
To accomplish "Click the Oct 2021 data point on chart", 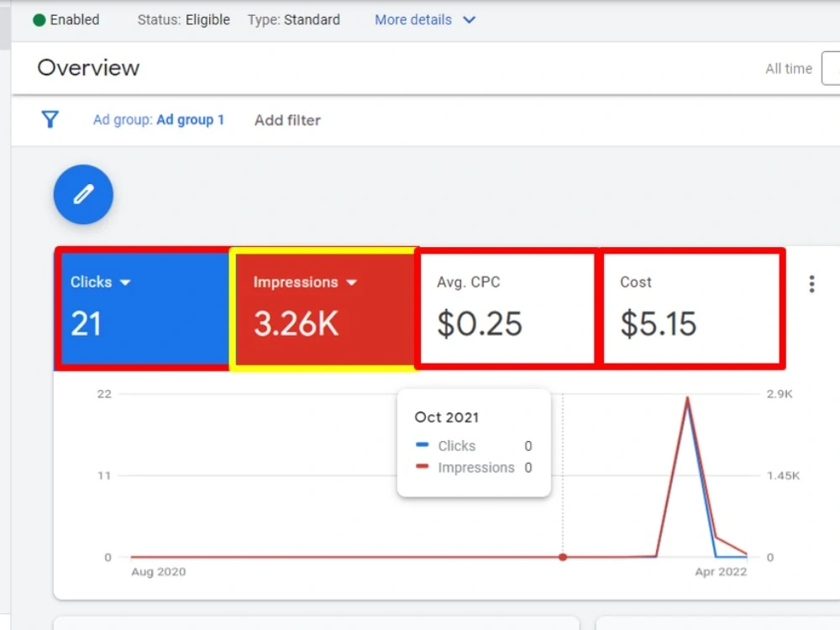I will coord(563,557).
